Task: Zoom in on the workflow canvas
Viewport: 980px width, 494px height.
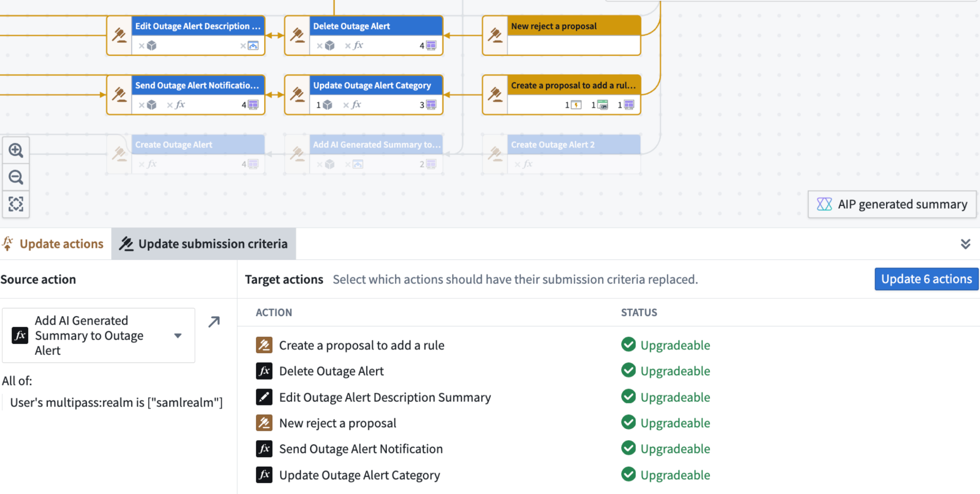Action: [16, 150]
